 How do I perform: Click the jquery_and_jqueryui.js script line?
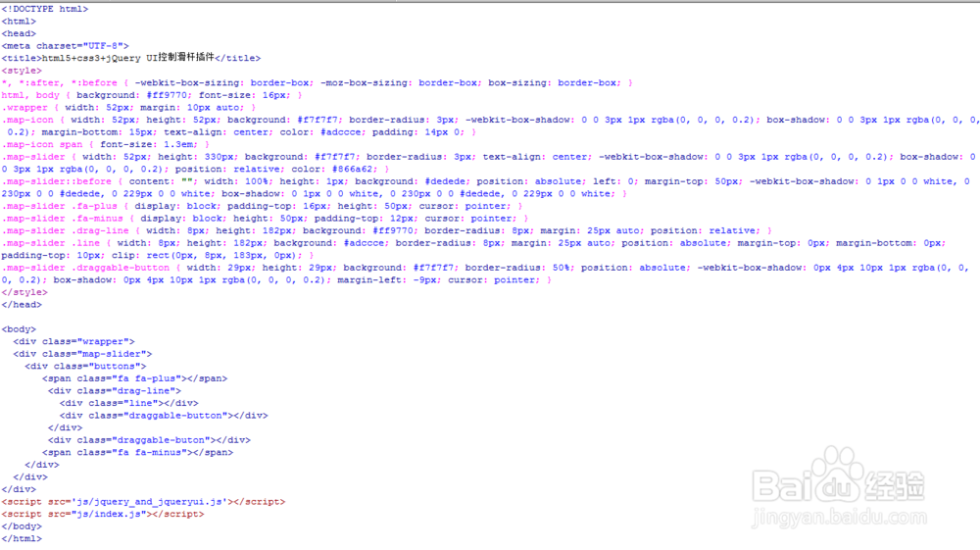(x=143, y=502)
